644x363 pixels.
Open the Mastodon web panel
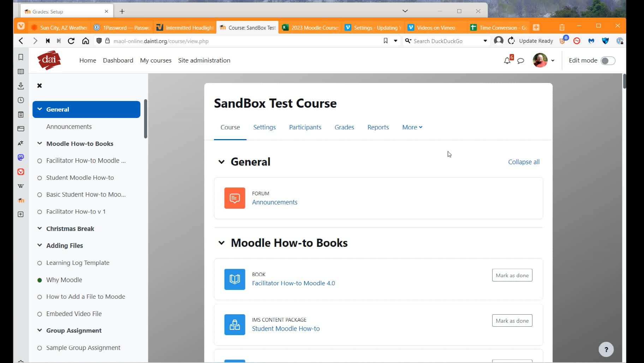click(20, 157)
